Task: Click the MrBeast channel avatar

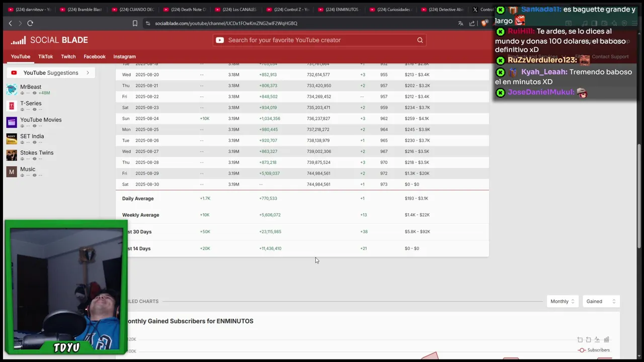Action: 12,89
